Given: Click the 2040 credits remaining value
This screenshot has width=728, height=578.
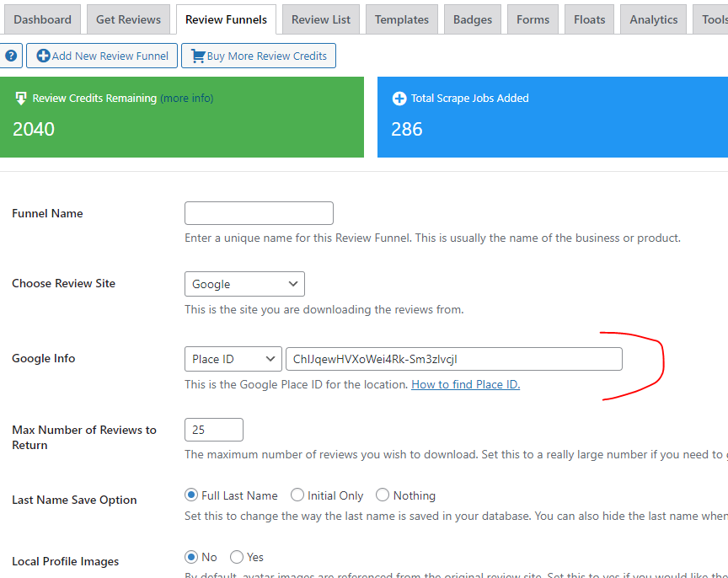Looking at the screenshot, I should point(34,129).
